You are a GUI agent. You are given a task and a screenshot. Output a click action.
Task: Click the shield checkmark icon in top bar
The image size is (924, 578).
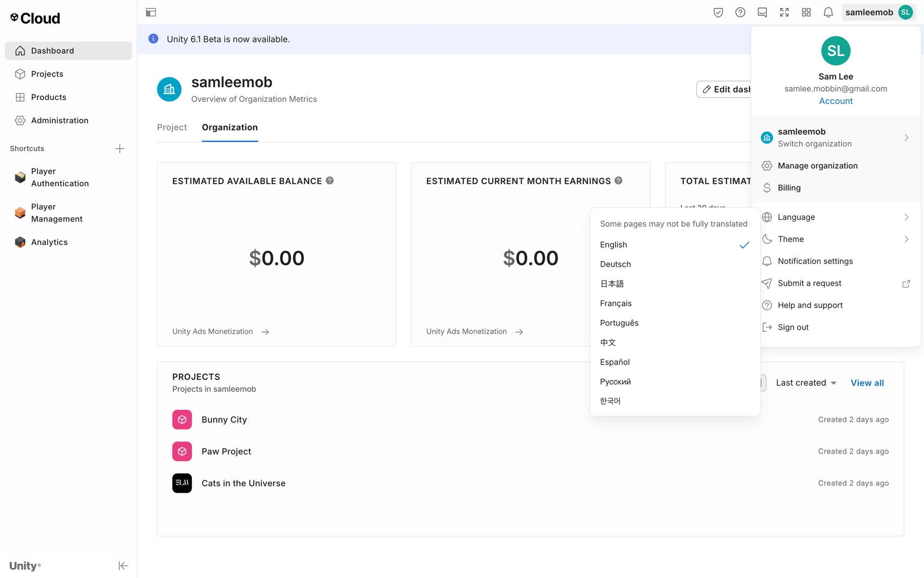(x=718, y=13)
